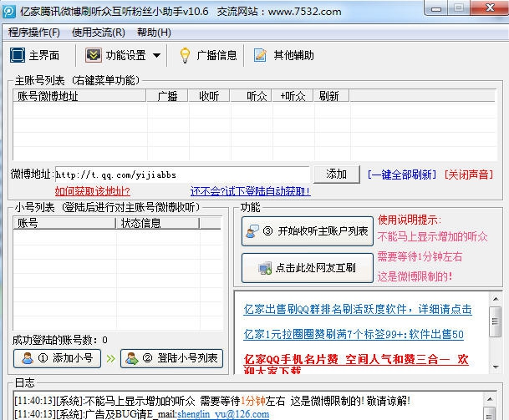Screen dimensions: 509x420
Task: Click the 还不会?试下登陆自动获取 link
Action: click(250, 191)
